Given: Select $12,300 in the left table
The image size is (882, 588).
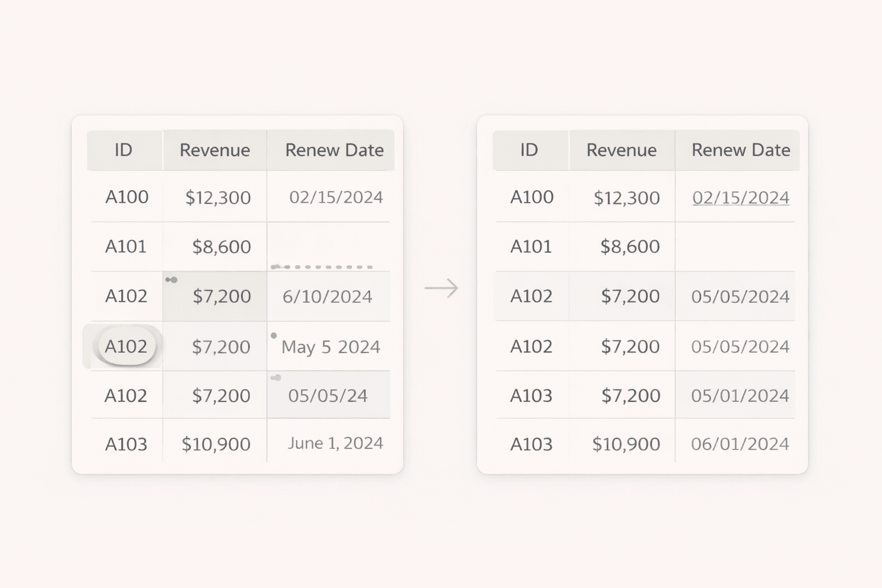Looking at the screenshot, I should 218,198.
